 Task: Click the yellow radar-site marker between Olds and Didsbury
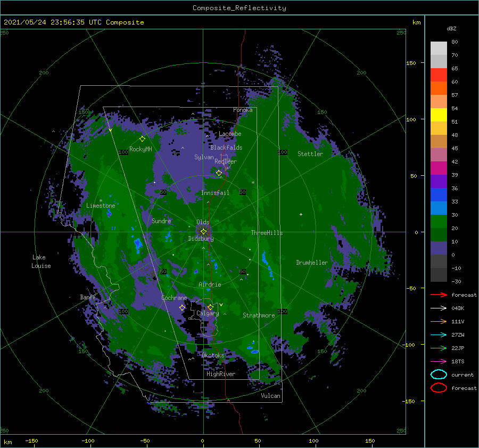coord(203,232)
